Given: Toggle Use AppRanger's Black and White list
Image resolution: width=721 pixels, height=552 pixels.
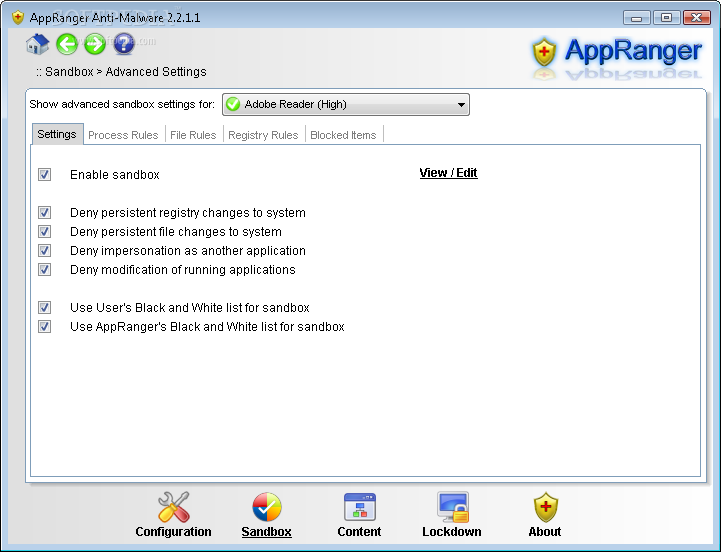Looking at the screenshot, I should pyautogui.click(x=45, y=327).
